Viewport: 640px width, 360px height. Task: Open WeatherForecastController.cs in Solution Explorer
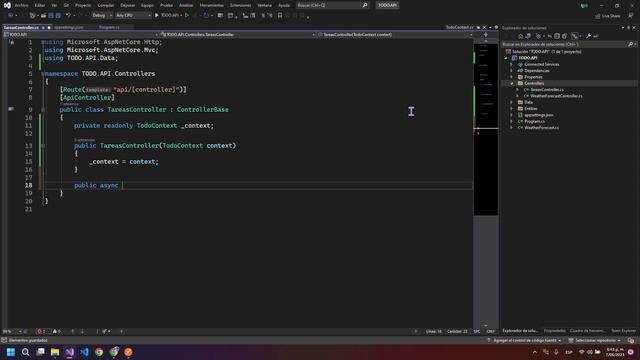tap(556, 96)
